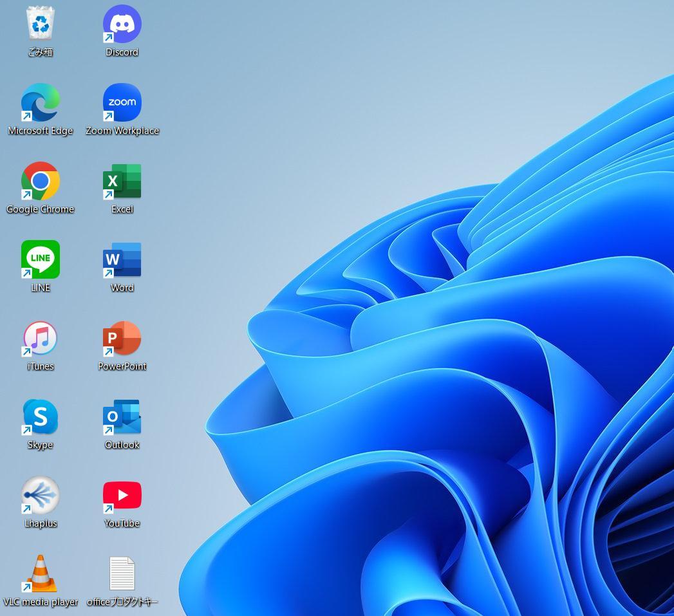Viewport: 674px width, 616px height.
Task: Click the "Zoom Workplace" label text
Action: coord(122,131)
